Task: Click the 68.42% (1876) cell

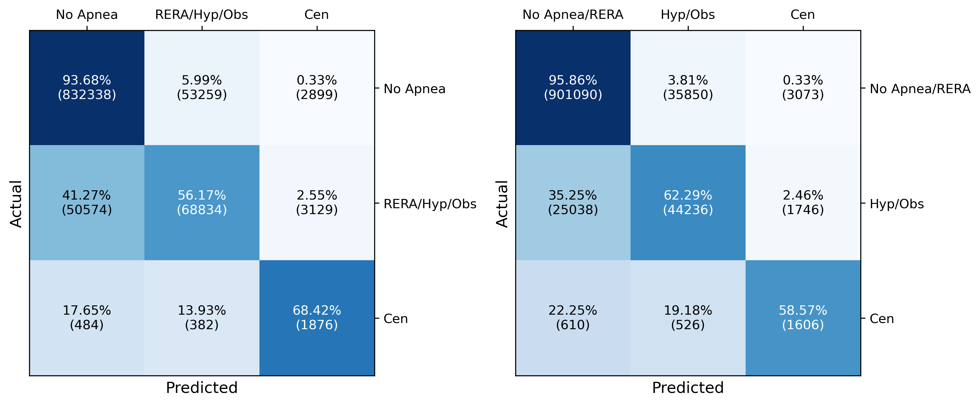Action: point(317,317)
